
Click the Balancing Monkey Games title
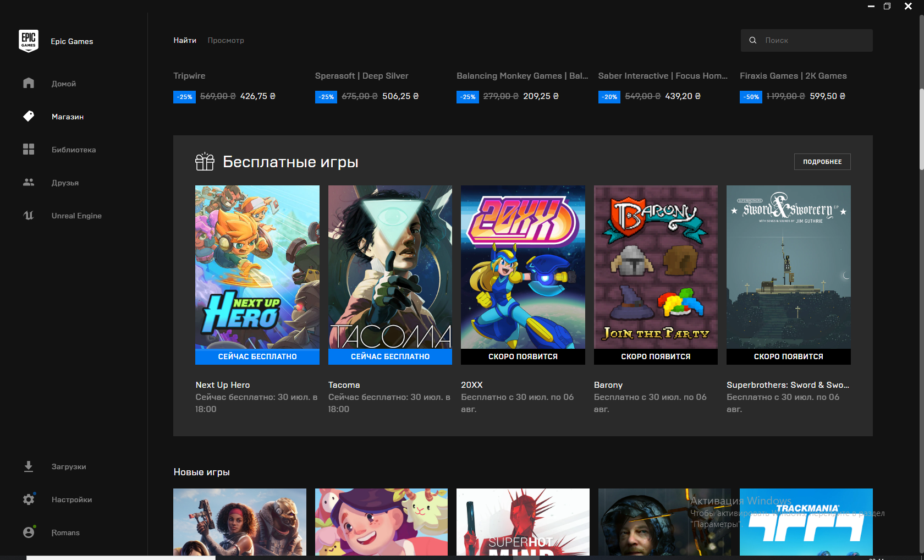tap(522, 76)
